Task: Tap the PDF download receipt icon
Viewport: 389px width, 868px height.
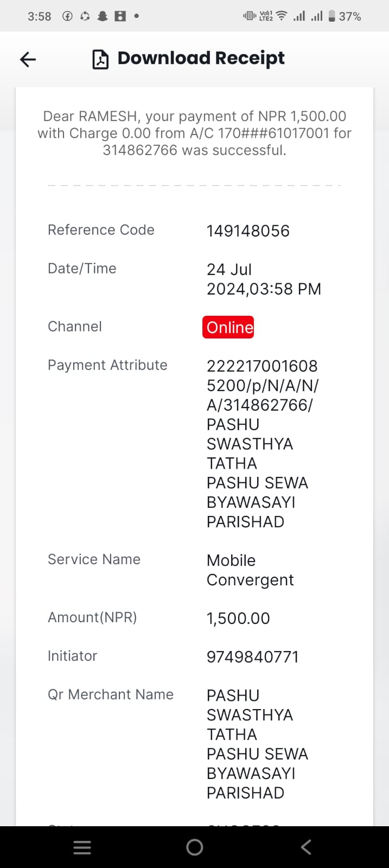Action: (x=100, y=59)
